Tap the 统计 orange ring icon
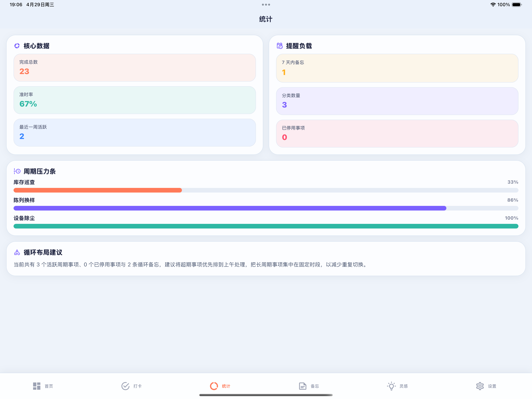Image resolution: width=532 pixels, height=399 pixels. point(214,386)
